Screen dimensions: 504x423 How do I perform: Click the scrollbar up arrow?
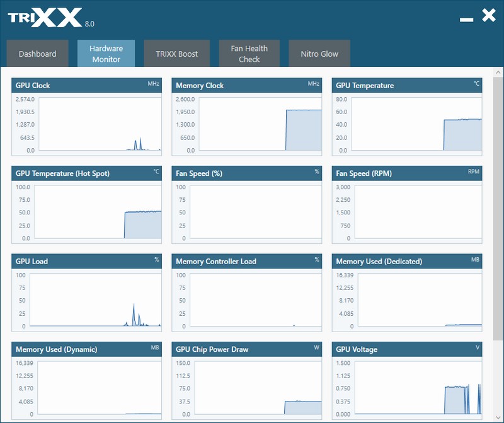[498, 72]
